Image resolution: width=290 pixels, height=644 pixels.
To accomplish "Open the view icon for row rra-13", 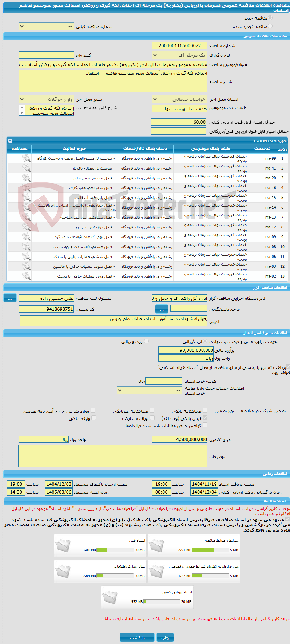I will click(x=26, y=217).
